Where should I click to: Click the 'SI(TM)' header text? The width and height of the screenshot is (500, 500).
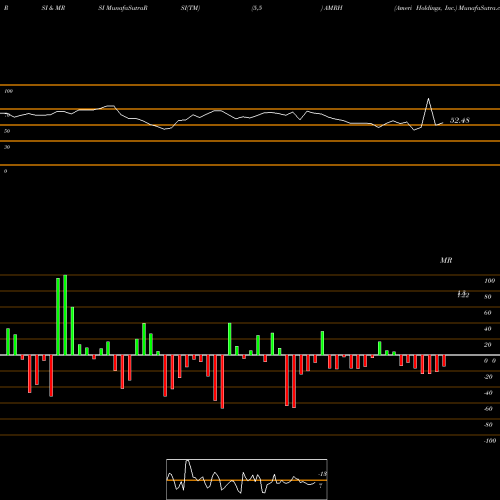click(x=190, y=8)
